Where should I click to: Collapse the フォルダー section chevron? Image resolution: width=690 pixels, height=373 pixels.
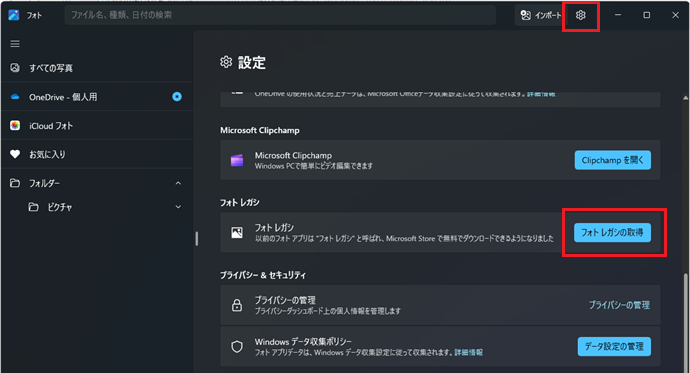(x=178, y=183)
